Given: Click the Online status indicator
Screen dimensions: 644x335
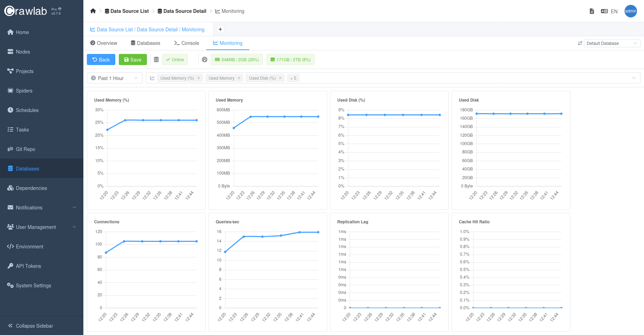Looking at the screenshot, I should (175, 59).
